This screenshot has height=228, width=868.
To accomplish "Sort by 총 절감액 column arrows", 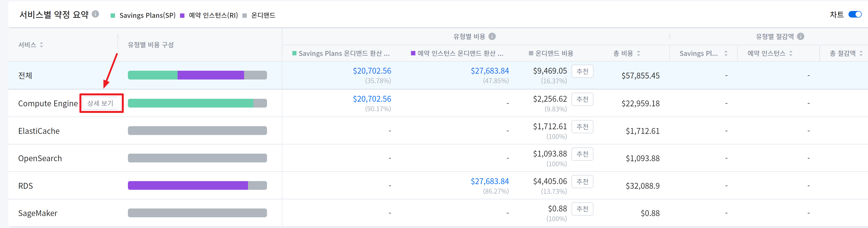I will [x=861, y=53].
